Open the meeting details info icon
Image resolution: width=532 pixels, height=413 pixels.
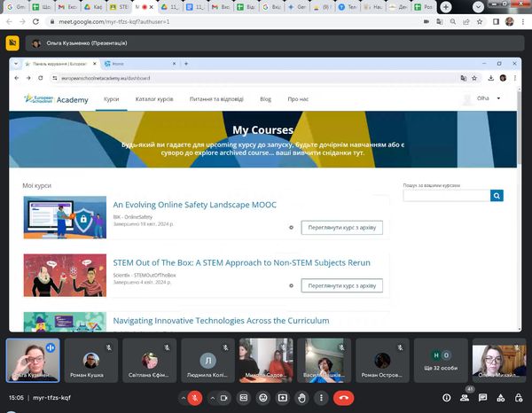[447, 398]
